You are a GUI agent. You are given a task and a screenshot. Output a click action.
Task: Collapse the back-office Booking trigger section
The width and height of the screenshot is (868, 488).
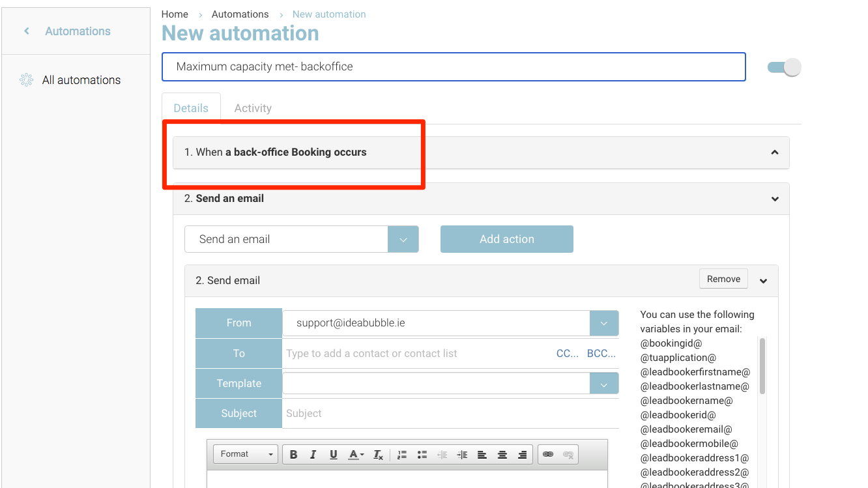click(774, 152)
